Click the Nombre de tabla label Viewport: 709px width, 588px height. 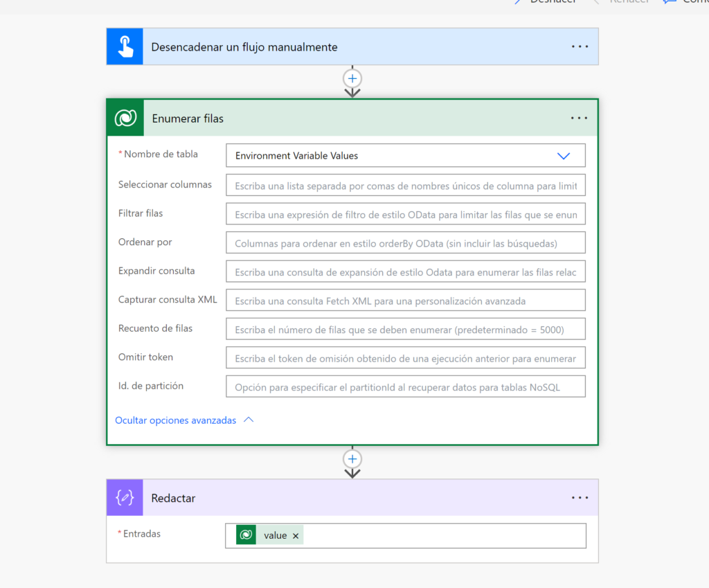click(x=161, y=154)
